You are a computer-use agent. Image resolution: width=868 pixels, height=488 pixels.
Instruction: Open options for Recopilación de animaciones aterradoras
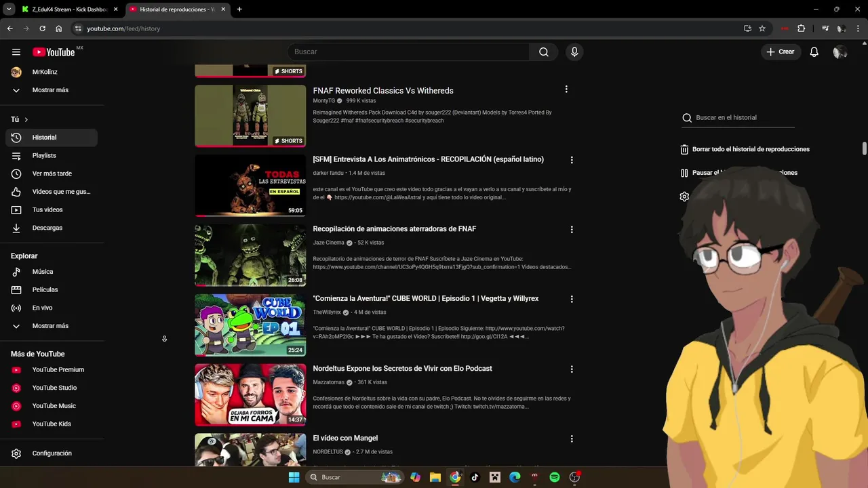572,230
